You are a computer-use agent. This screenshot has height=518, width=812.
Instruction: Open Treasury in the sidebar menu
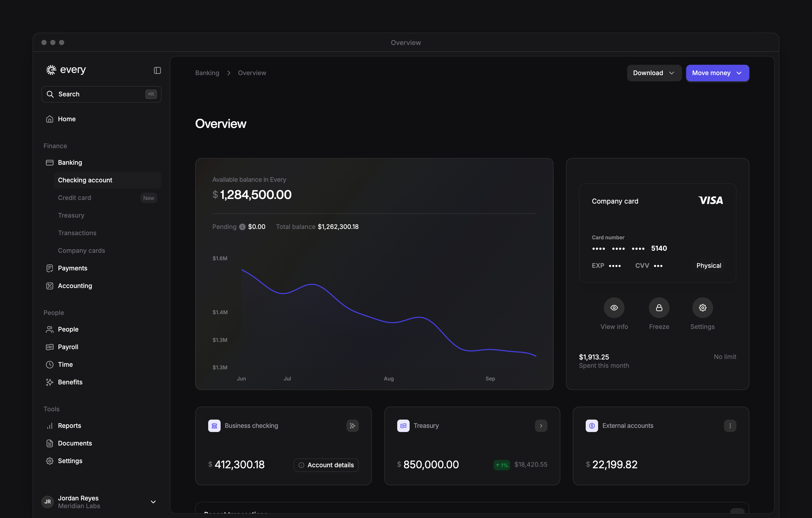point(107,215)
